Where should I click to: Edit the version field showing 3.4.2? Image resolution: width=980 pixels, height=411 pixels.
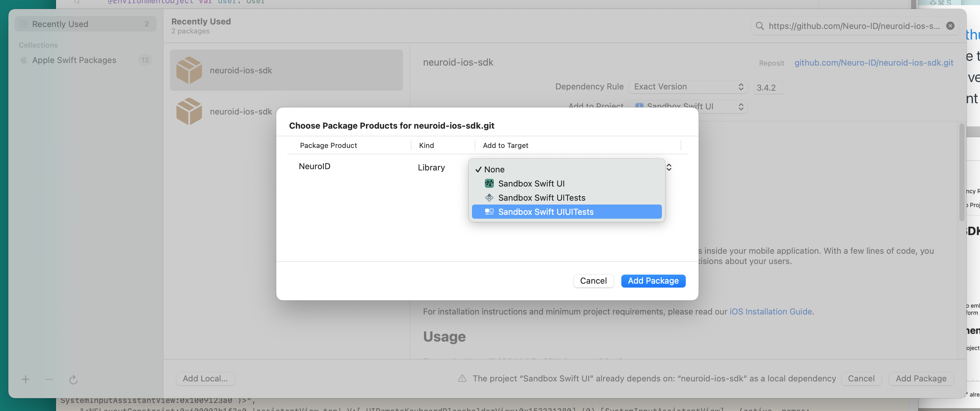click(768, 88)
